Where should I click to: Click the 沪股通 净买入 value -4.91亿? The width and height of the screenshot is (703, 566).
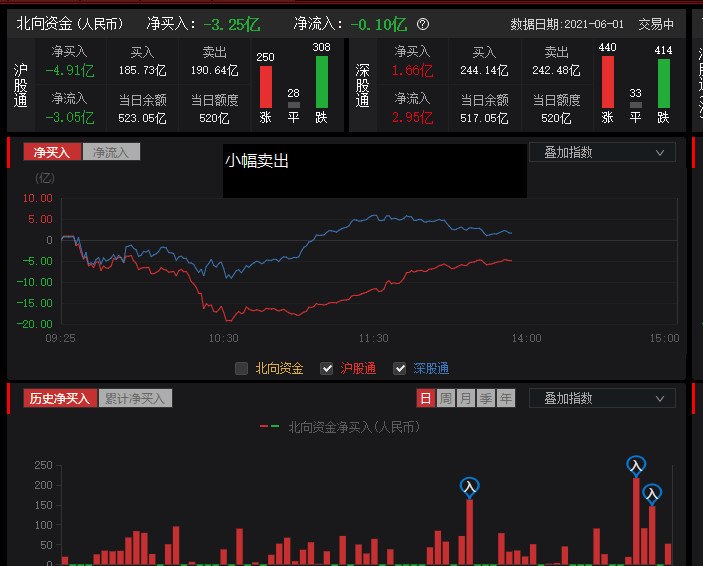pyautogui.click(x=70, y=70)
